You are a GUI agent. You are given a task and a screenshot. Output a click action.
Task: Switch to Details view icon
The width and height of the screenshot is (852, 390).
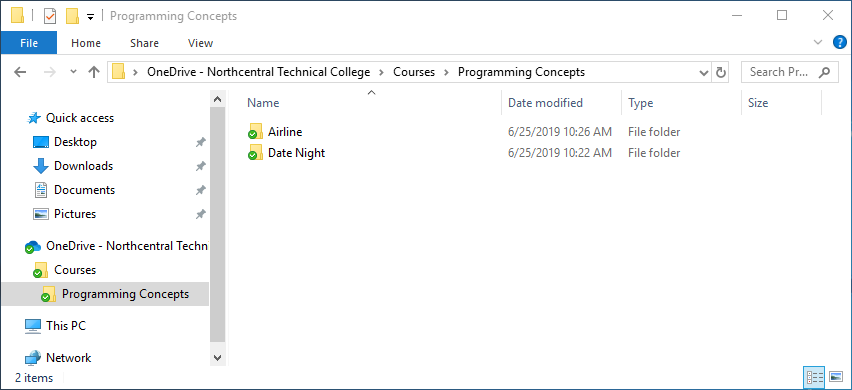815,378
